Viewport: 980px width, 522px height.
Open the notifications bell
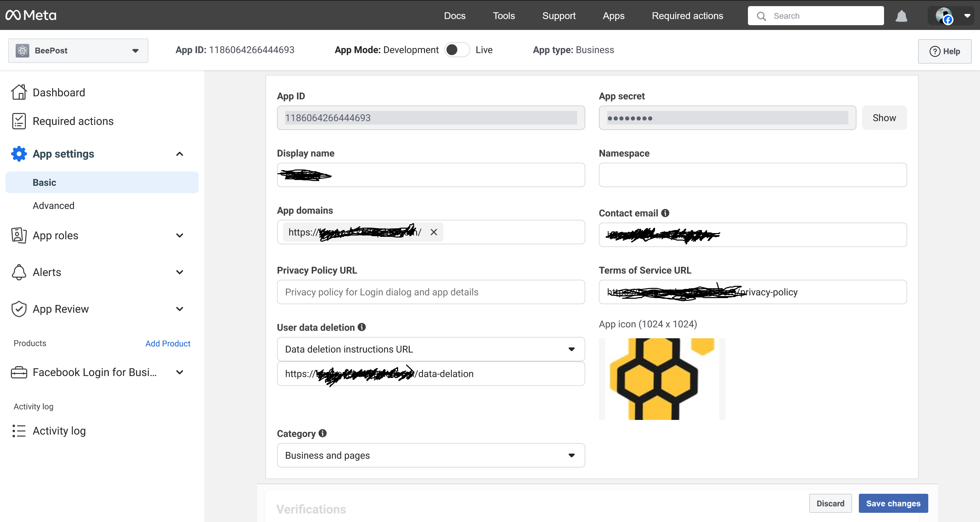(x=901, y=16)
